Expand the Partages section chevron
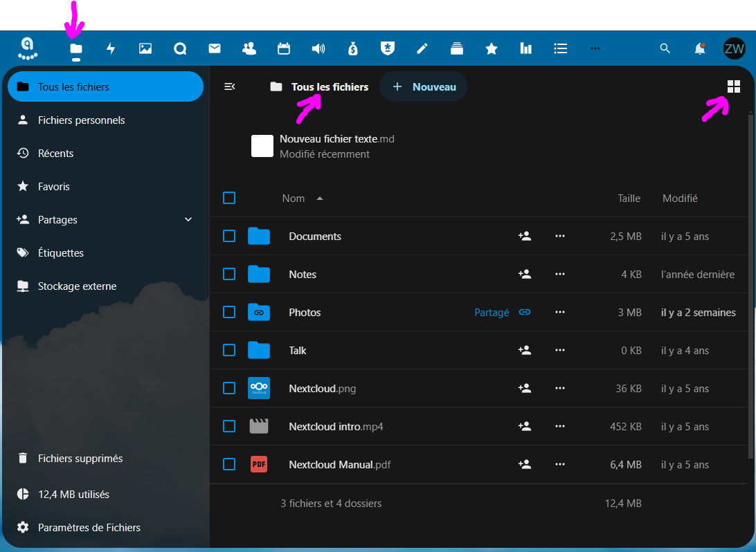Screen dimensions: 756x552 click(x=188, y=220)
